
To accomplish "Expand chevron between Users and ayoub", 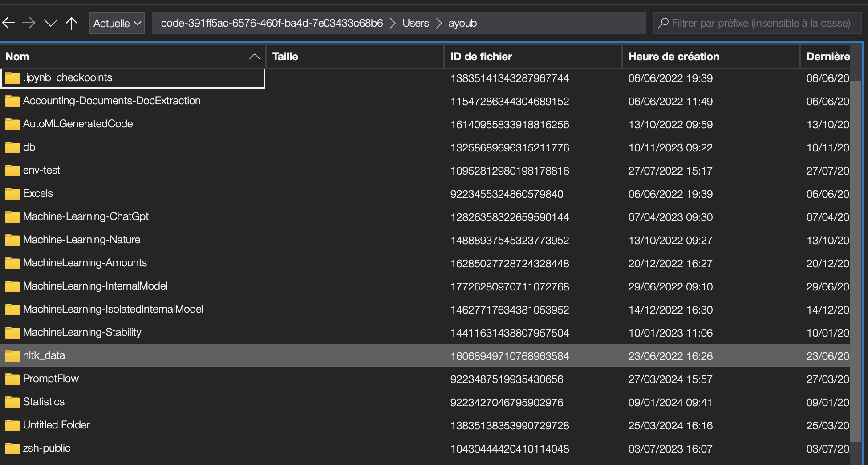I will (x=439, y=23).
